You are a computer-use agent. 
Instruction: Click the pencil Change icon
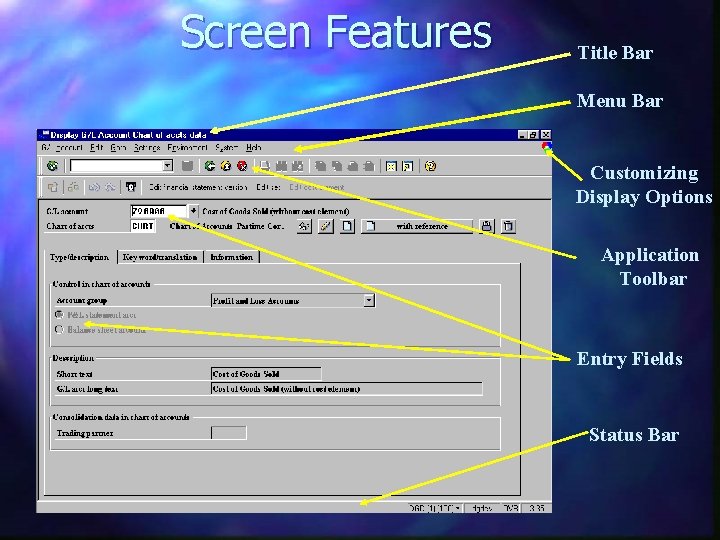tap(326, 226)
